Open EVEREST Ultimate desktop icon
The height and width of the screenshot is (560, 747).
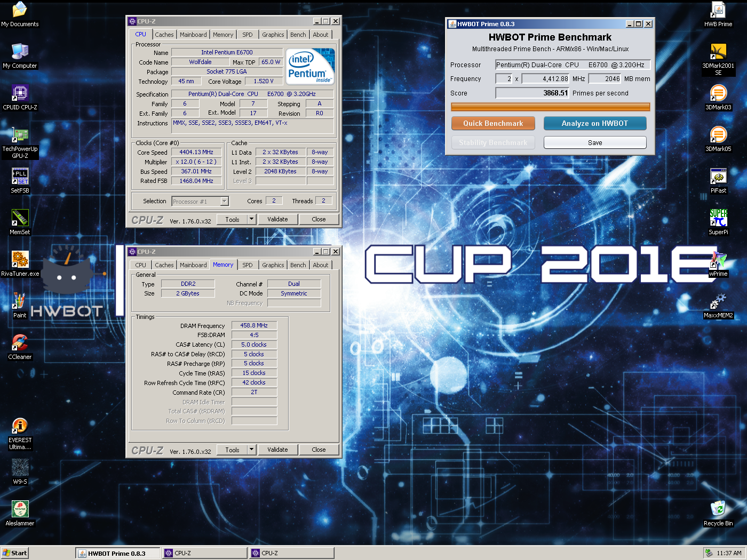(x=20, y=434)
